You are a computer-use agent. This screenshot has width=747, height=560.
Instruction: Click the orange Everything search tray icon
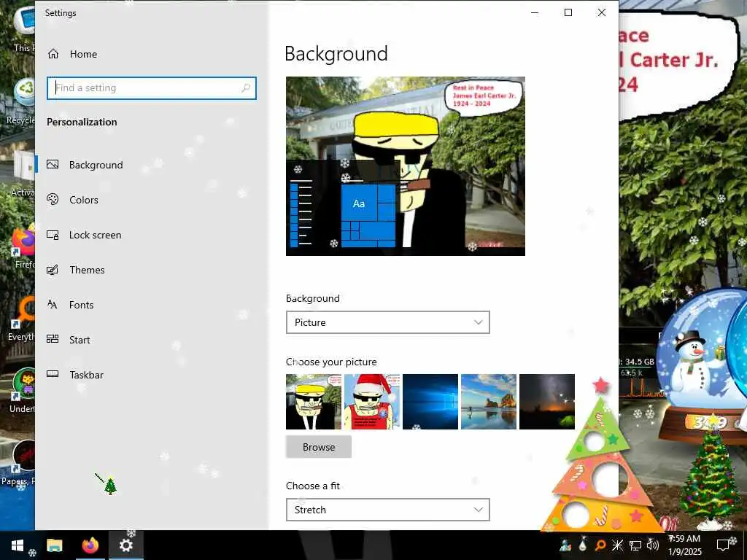(x=600, y=545)
